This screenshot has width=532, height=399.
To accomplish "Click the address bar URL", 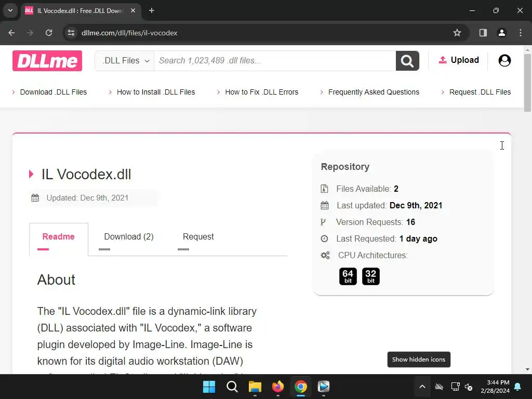I will pos(129,33).
